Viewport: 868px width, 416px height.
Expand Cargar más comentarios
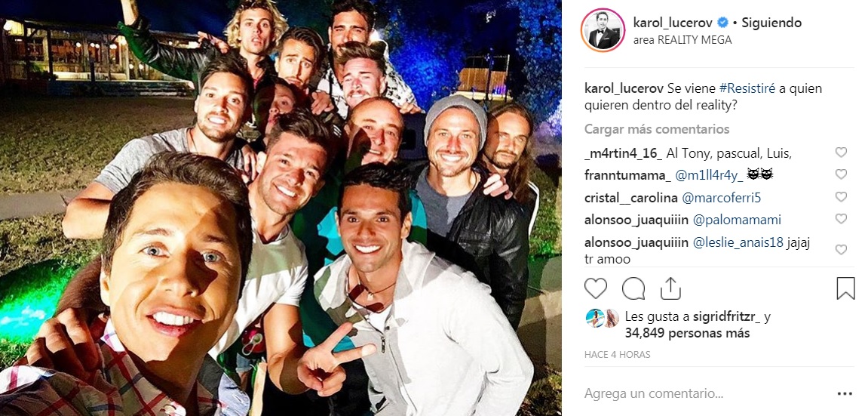tap(657, 130)
